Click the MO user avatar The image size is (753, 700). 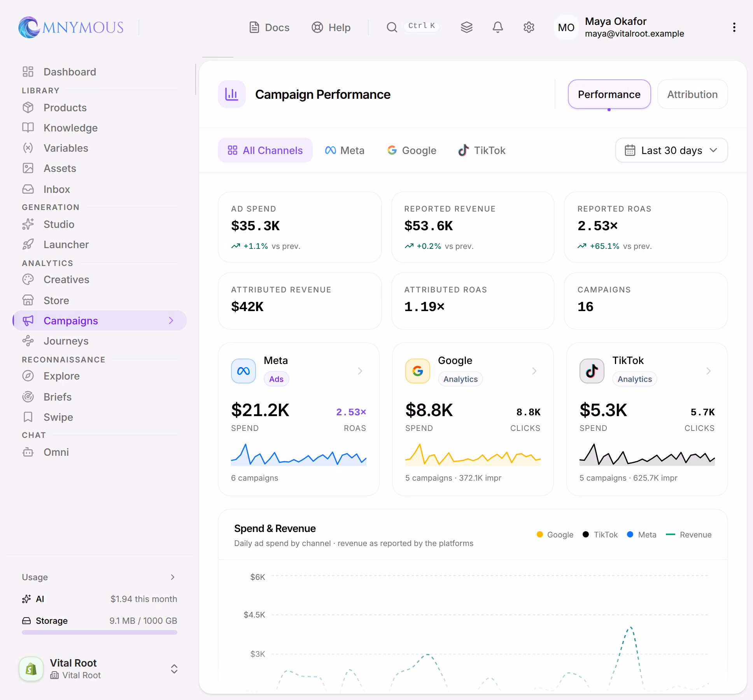pyautogui.click(x=566, y=27)
